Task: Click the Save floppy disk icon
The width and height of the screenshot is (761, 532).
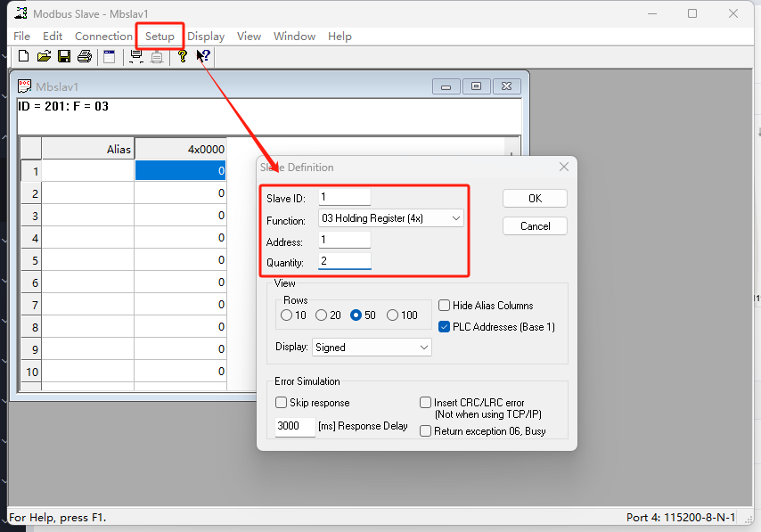Action: coord(64,56)
